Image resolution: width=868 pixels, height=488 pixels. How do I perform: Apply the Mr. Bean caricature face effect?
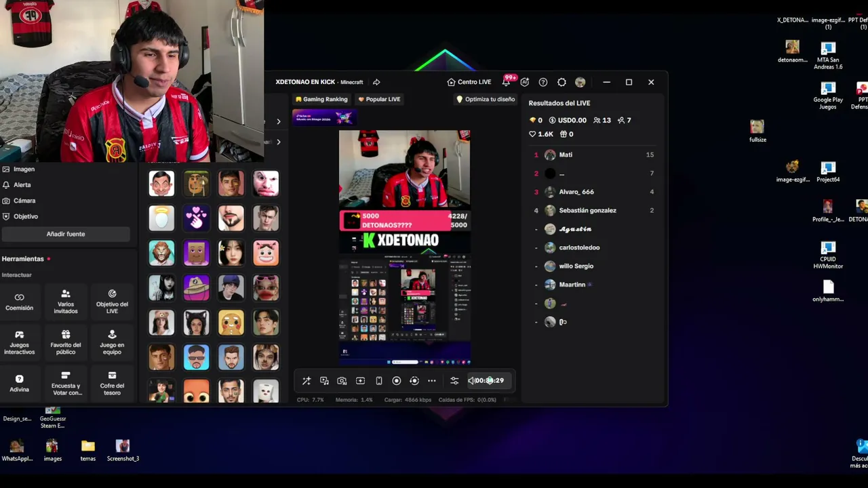(x=161, y=183)
